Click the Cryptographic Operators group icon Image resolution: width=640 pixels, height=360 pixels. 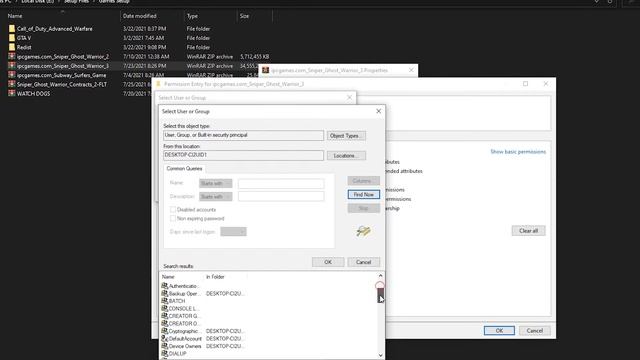pos(164,331)
